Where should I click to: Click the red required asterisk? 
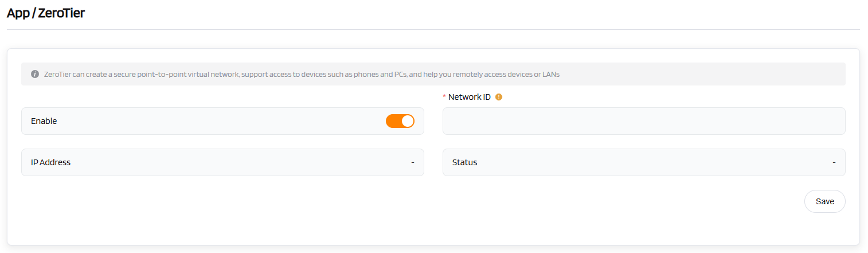click(444, 98)
